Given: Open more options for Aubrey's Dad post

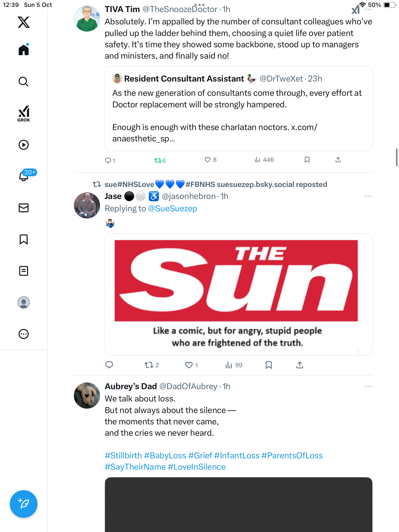Looking at the screenshot, I should click(x=368, y=386).
